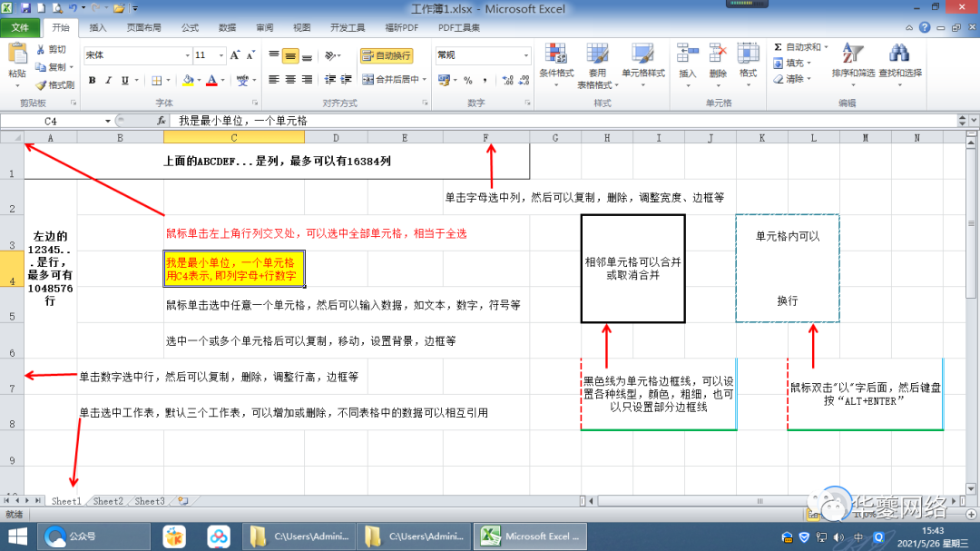
Task: Open Sort and Filter menu
Action: (853, 64)
